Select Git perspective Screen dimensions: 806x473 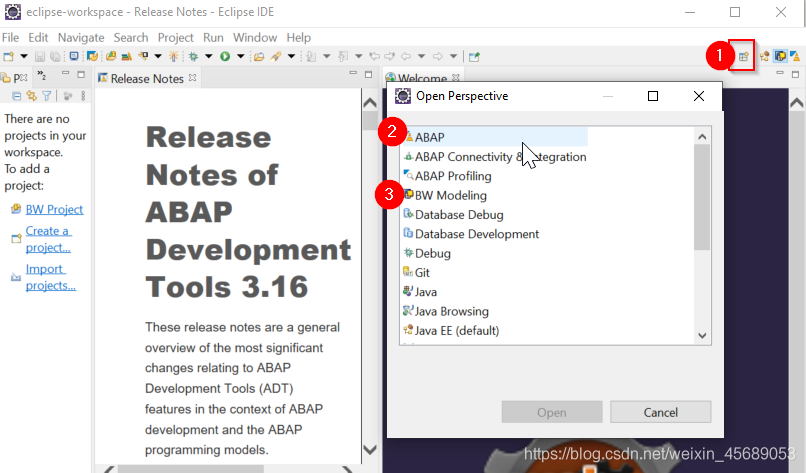[416, 272]
